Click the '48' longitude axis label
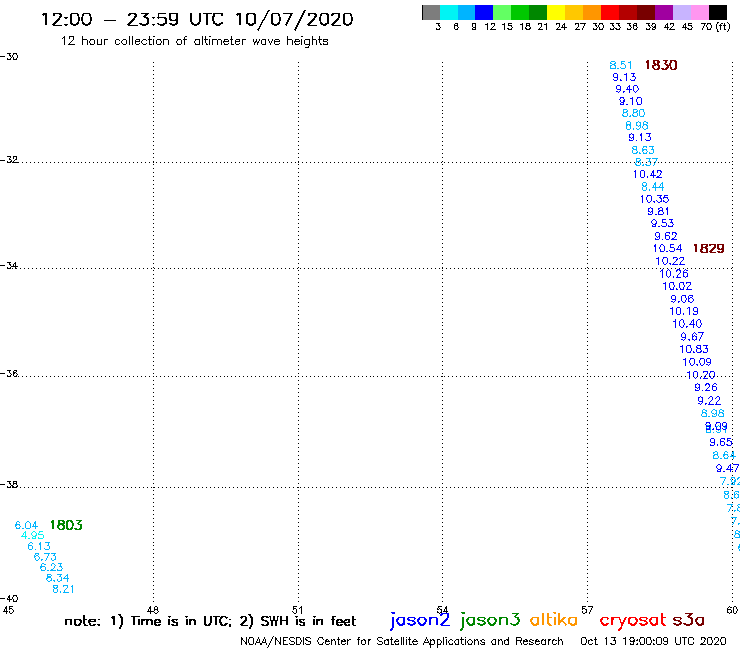The image size is (740, 650). click(152, 610)
